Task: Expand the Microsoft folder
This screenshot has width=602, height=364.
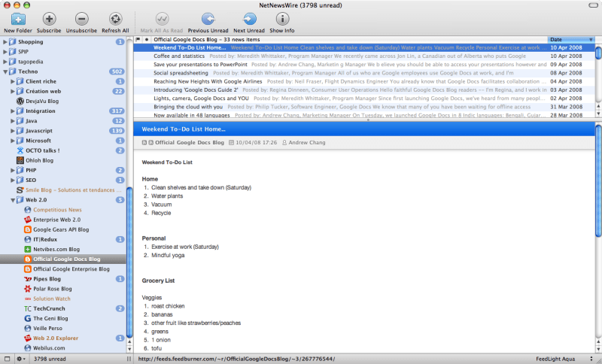Action: 13,141
